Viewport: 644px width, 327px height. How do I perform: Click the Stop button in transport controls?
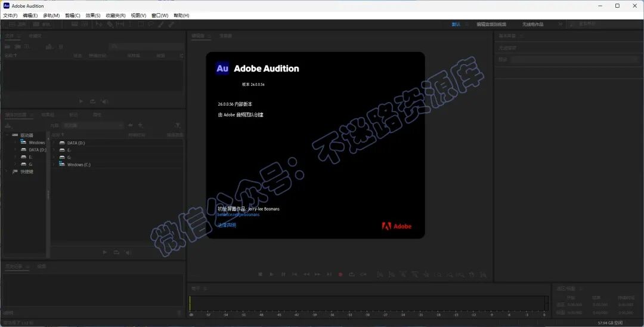[260, 274]
